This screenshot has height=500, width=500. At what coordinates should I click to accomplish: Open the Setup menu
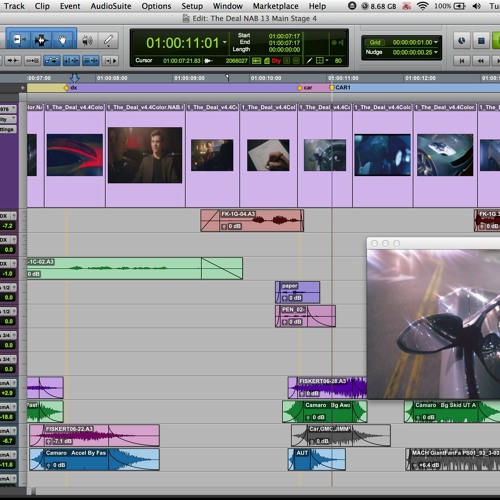pyautogui.click(x=192, y=6)
